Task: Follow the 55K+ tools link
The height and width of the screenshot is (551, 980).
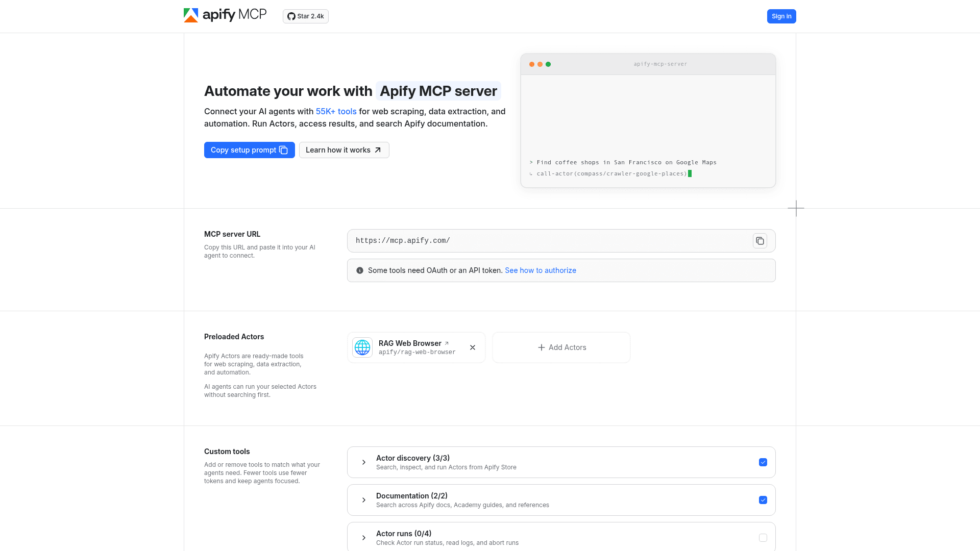Action: coord(336,111)
